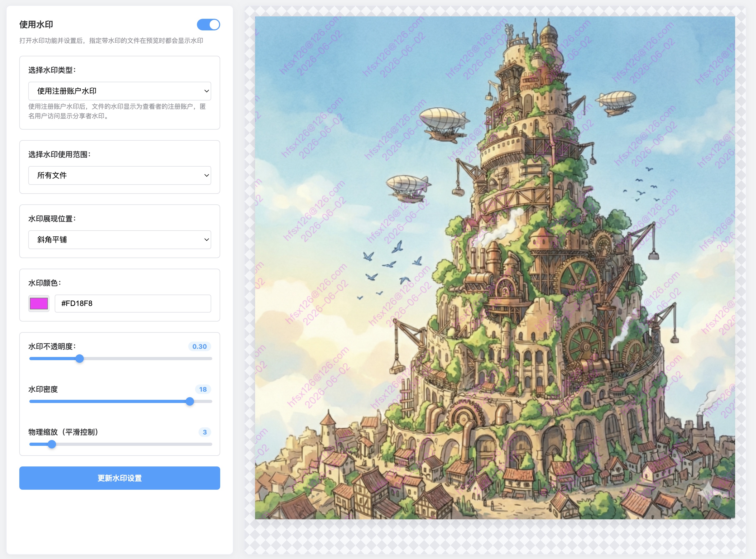Open the 斜角平铺 position dropdown
Viewport: 756px width, 559px height.
tap(120, 240)
